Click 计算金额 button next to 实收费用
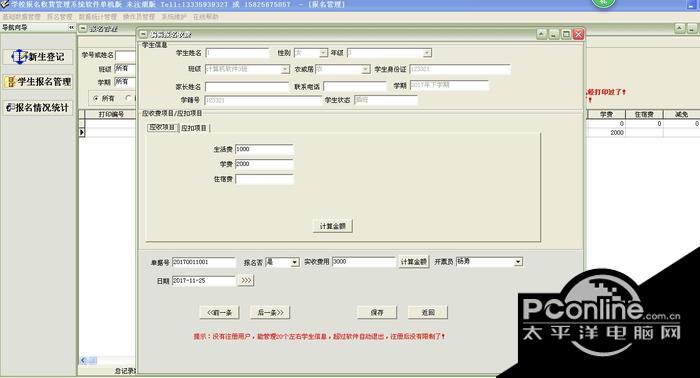 click(x=414, y=262)
